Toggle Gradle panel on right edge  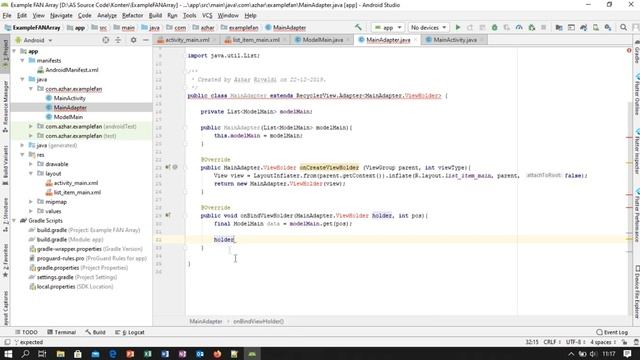click(x=636, y=51)
